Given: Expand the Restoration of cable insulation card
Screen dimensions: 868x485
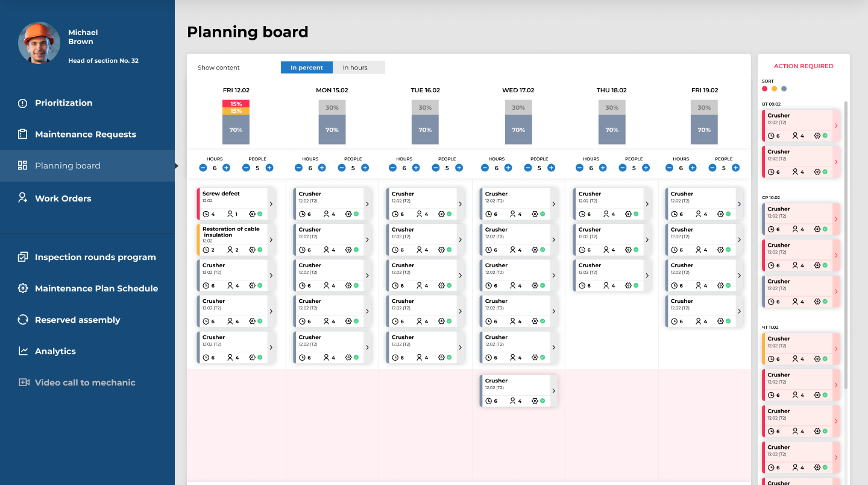Looking at the screenshot, I should tap(271, 239).
